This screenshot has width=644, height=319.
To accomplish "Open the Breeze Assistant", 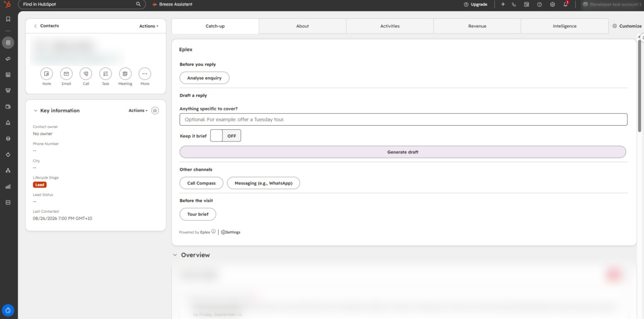I will pyautogui.click(x=172, y=4).
